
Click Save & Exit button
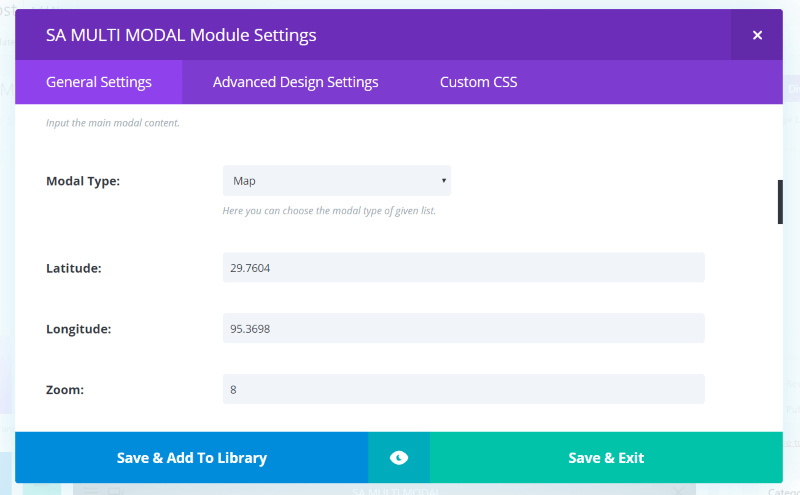[606, 458]
